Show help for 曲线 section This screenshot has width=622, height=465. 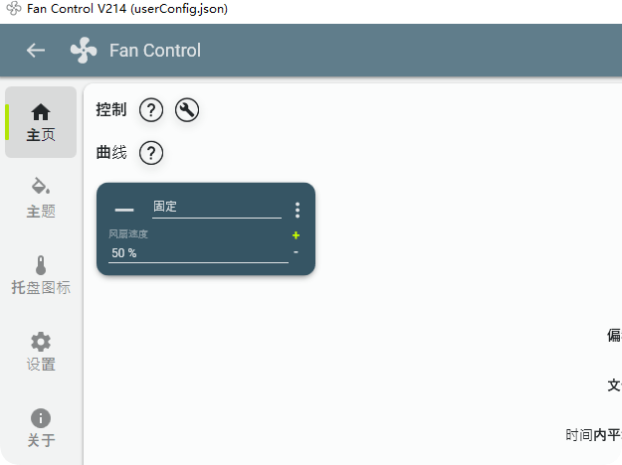pos(151,153)
